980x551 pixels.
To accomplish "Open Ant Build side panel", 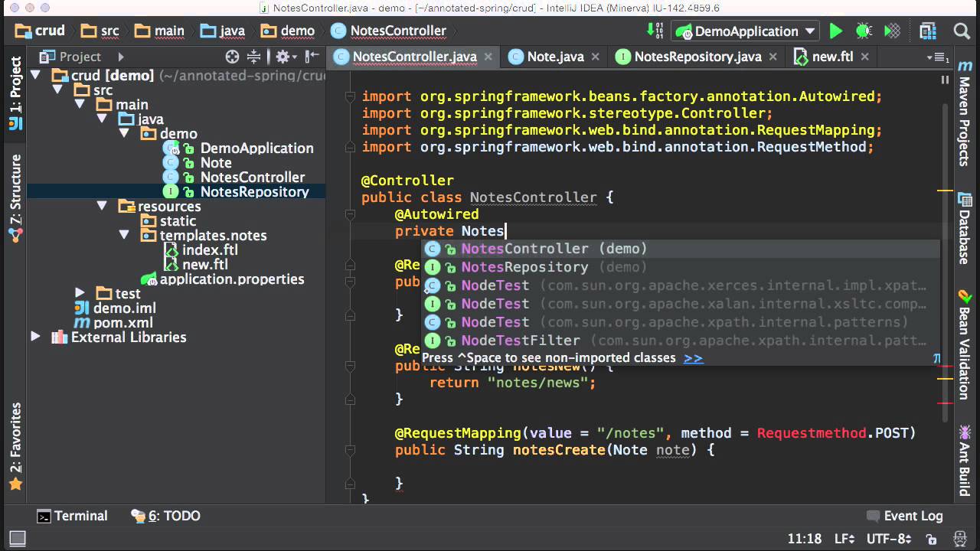I will tap(965, 461).
